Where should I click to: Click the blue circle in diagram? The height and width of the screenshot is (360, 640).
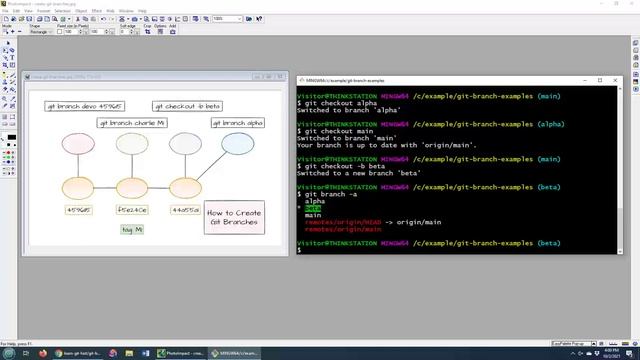(x=238, y=144)
